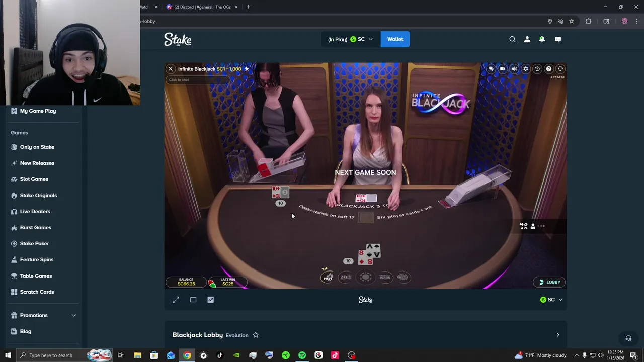This screenshot has width=644, height=362.
Task: Open New Releases in sidebar
Action: pos(37,163)
